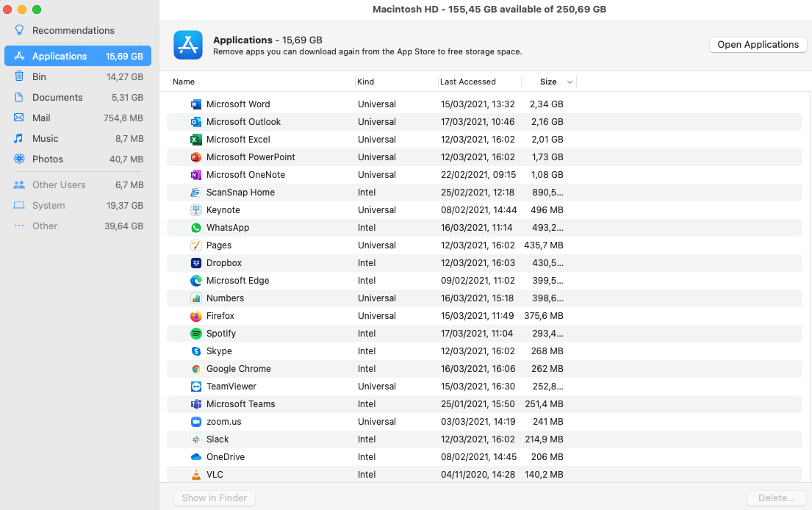Click the Dropbox app icon
Image resolution: width=812 pixels, height=510 pixels.
coord(195,262)
